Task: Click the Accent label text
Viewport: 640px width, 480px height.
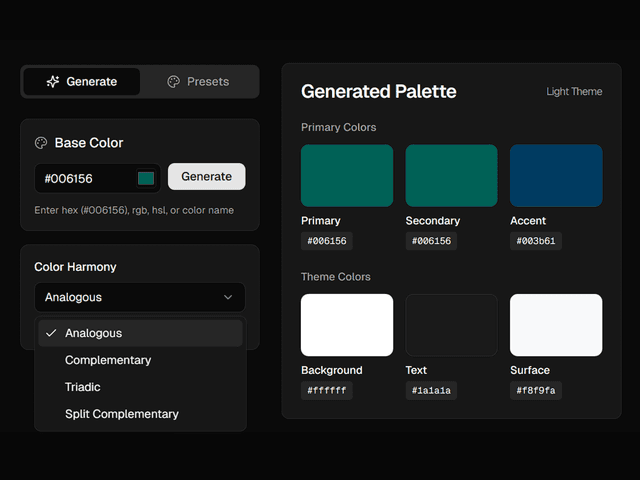Action: (x=528, y=221)
